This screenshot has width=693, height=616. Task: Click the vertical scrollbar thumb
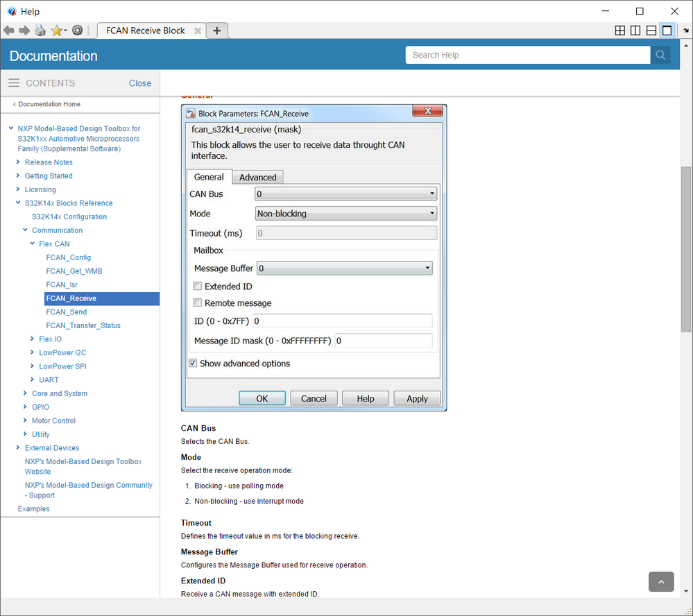(x=685, y=249)
